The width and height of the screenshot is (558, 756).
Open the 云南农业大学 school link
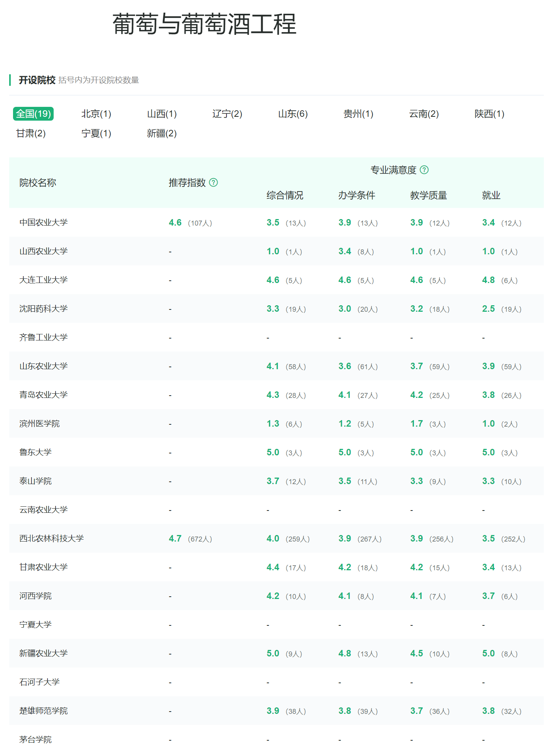[43, 510]
